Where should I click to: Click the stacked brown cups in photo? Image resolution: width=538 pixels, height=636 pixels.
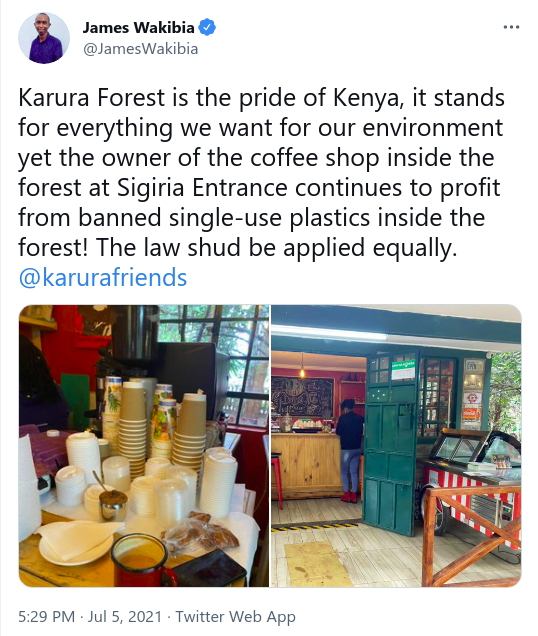coord(132,428)
